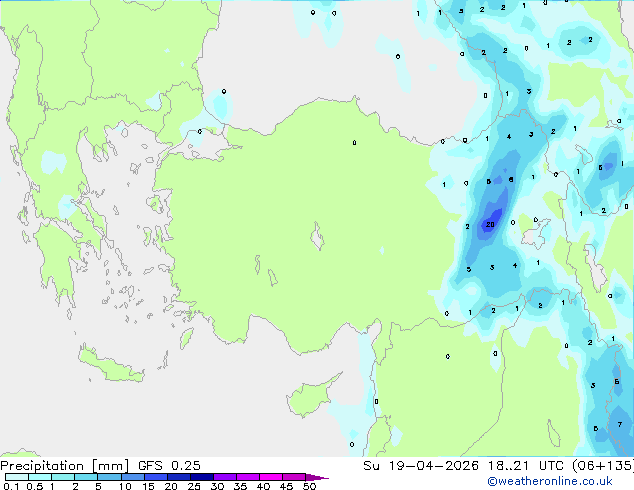Image resolution: width=634 pixels, height=490 pixels.
Task: Click the '30' legend scale label
Action: pyautogui.click(x=217, y=486)
